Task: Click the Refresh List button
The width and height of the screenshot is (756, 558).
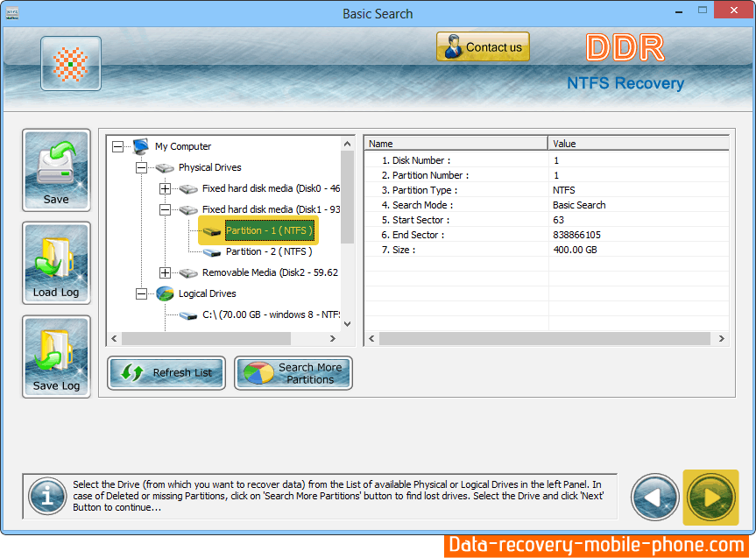Action: coord(166,372)
